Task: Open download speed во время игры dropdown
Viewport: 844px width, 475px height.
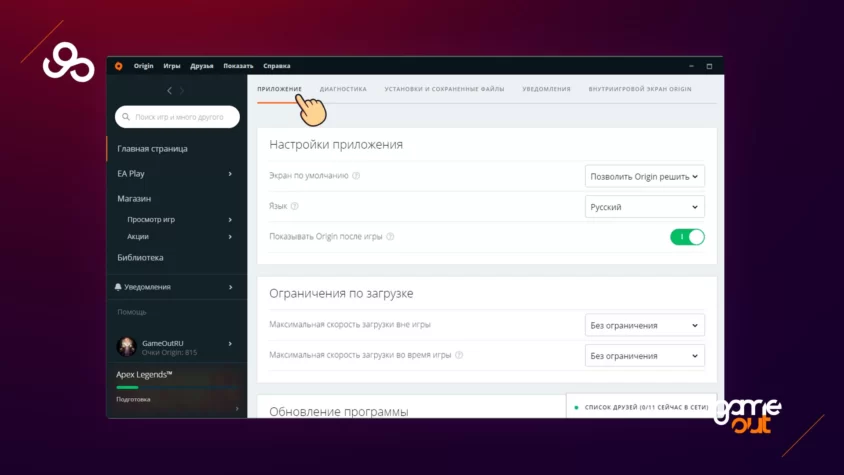Action: 645,356
